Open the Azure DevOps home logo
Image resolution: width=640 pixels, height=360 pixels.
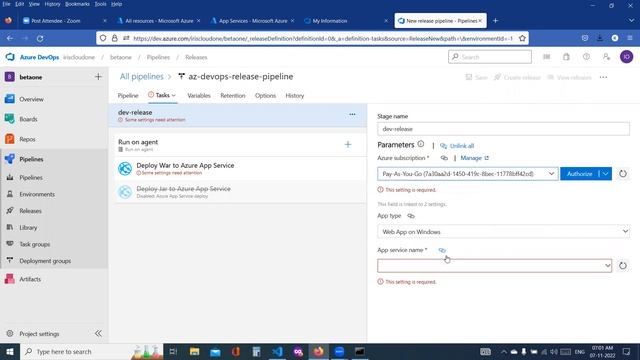coord(10,57)
